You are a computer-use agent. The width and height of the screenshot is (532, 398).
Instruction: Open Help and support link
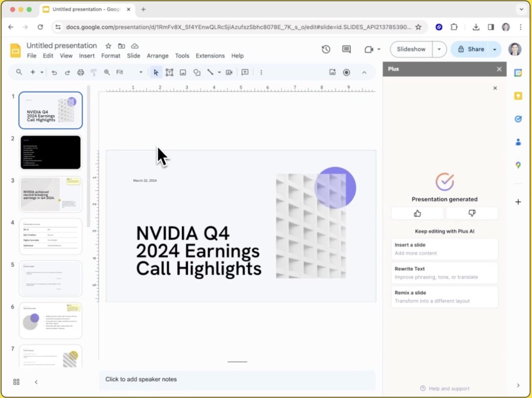[445, 389]
